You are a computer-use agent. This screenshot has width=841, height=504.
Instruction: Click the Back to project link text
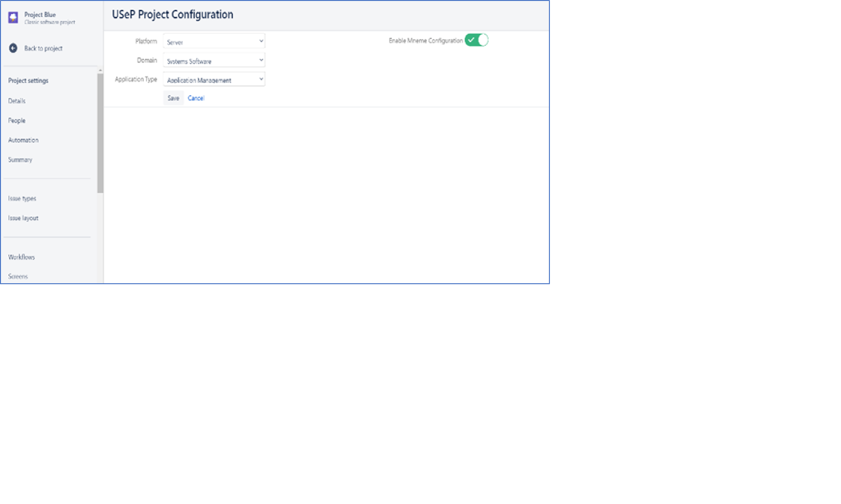click(x=43, y=48)
